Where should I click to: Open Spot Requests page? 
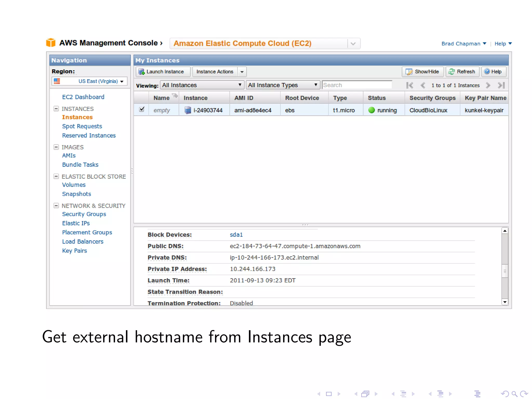coord(82,126)
